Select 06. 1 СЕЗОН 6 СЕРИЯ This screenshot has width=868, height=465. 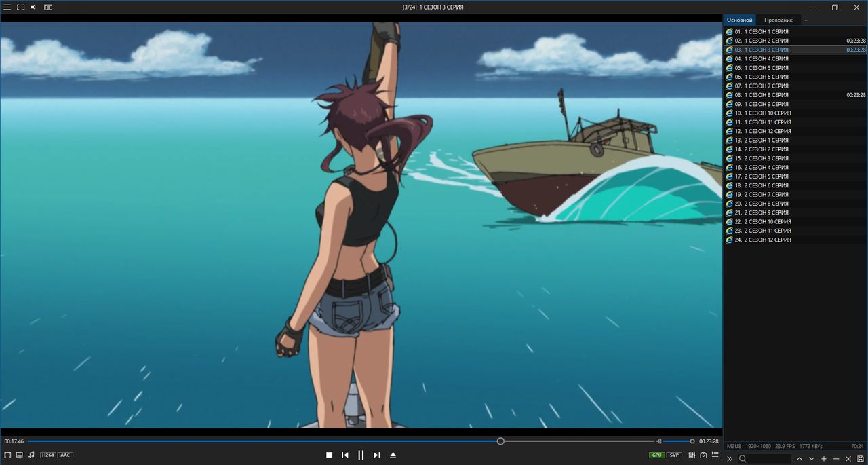[x=795, y=77]
